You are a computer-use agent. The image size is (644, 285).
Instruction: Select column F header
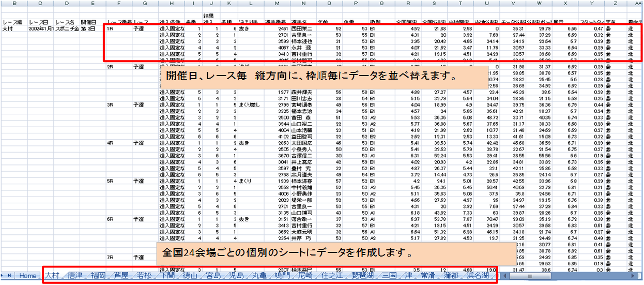click(119, 4)
